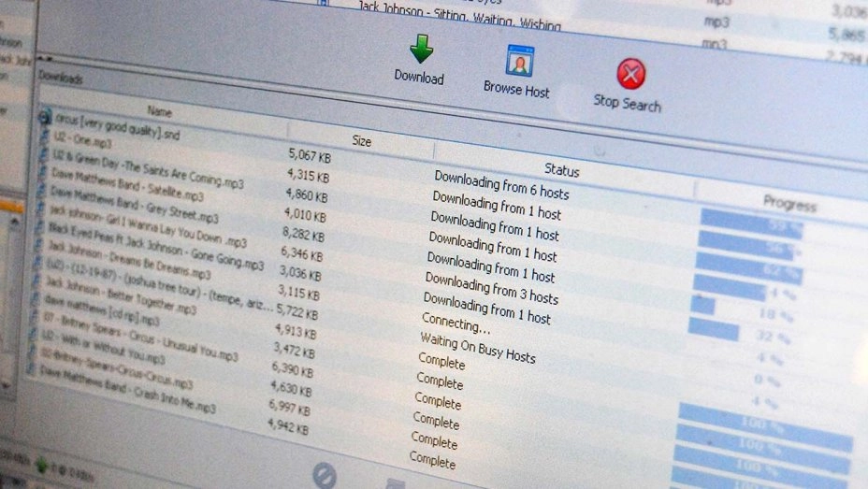Click the file icon for Jack Johnson - Better Together.mp3

pos(36,281)
